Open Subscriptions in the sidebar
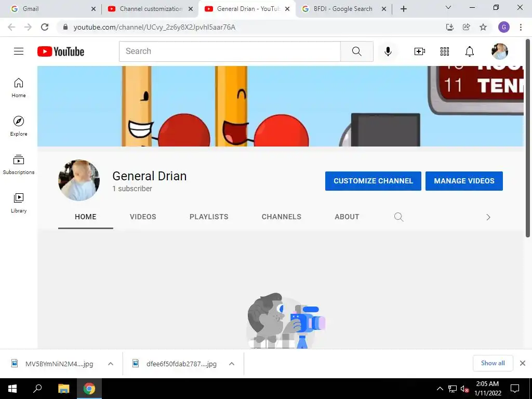Image resolution: width=532 pixels, height=399 pixels. pyautogui.click(x=19, y=164)
